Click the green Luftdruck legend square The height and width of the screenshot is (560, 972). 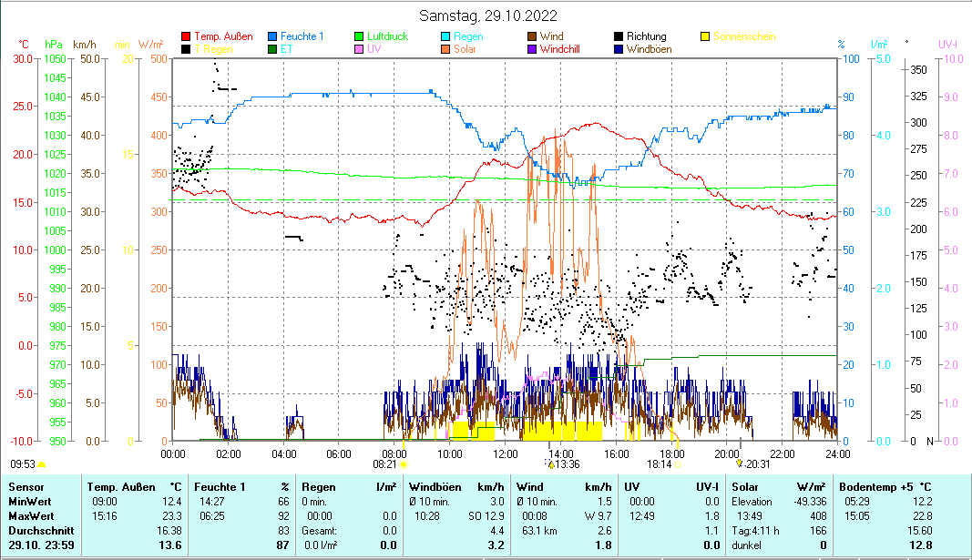[359, 36]
